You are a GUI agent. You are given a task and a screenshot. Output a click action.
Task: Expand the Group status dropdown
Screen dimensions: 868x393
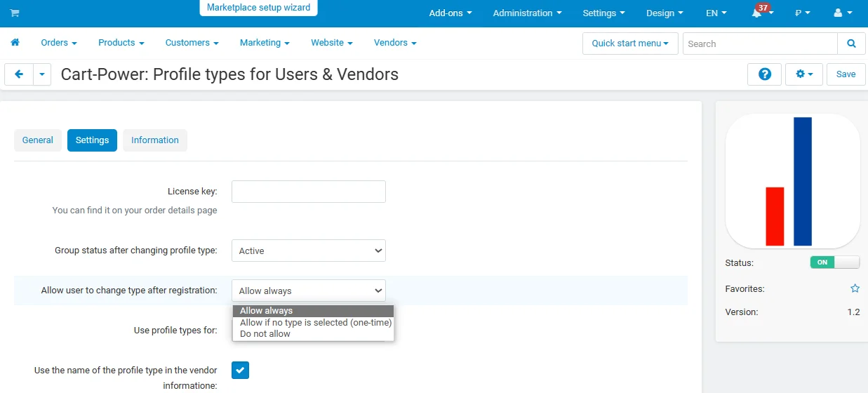coord(308,251)
